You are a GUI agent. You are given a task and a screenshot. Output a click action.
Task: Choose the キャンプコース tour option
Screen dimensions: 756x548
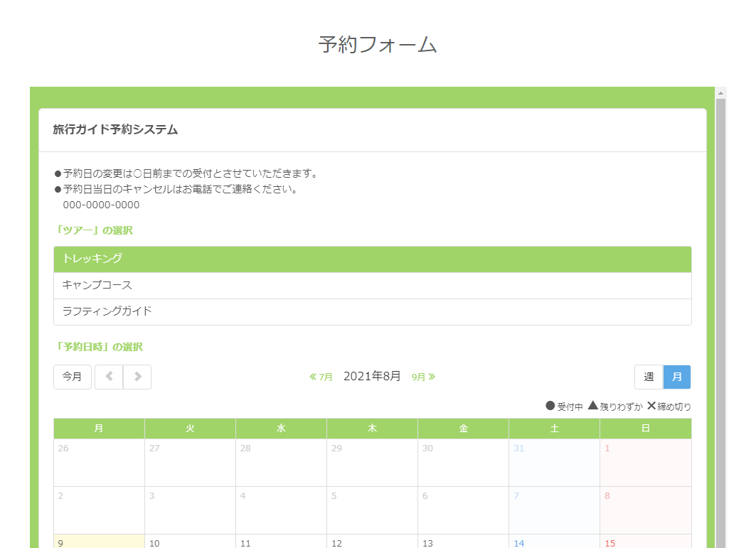pyautogui.click(x=372, y=286)
